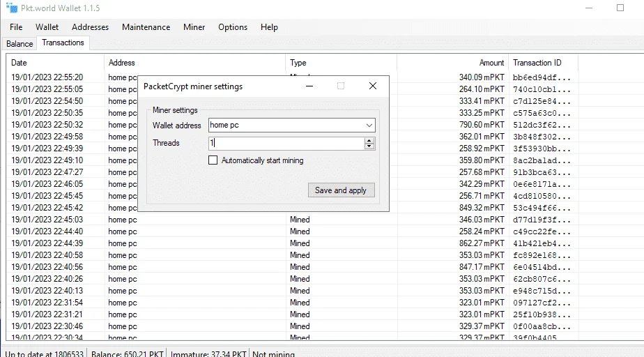Click Mined type for 22:31:21 row
This screenshot has height=357, width=644.
tap(300, 314)
